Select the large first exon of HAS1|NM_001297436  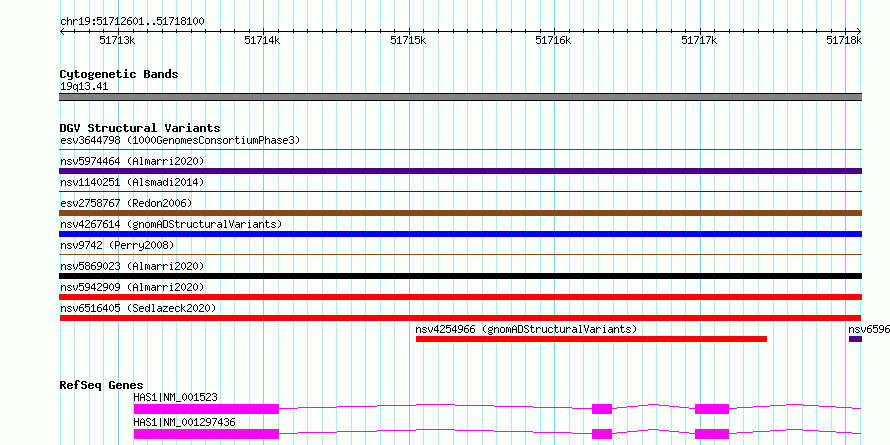[x=206, y=434]
